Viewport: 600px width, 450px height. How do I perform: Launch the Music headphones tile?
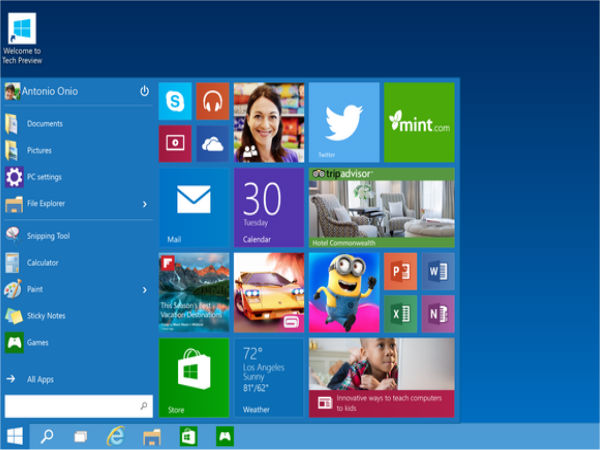212,100
